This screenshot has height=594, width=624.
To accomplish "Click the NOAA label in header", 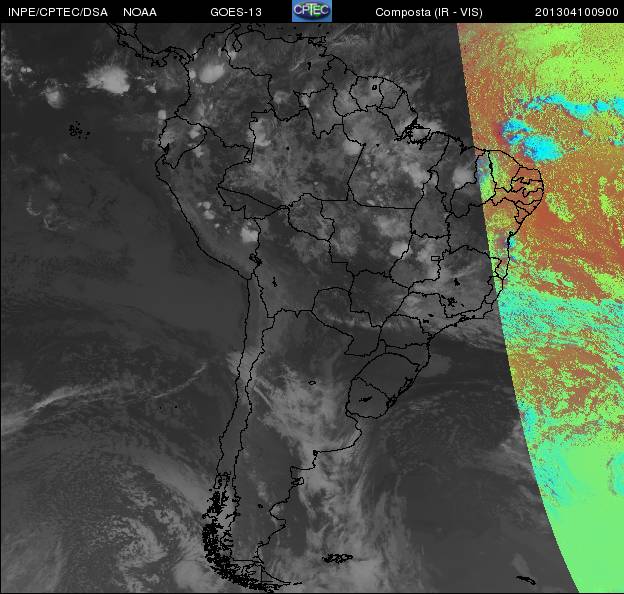I will coord(140,12).
